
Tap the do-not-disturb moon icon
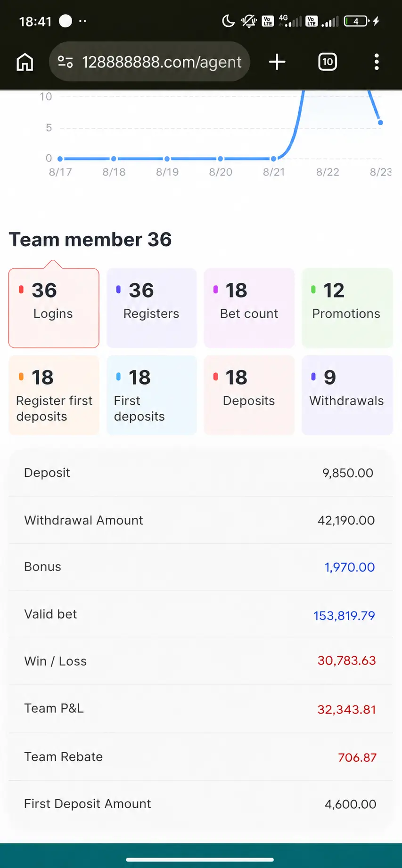pyautogui.click(x=228, y=21)
